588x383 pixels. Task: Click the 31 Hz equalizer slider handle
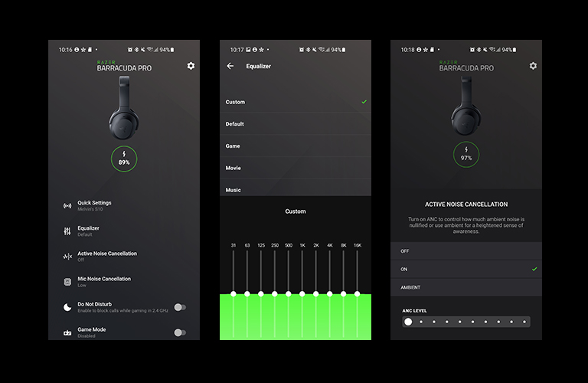[234, 293]
